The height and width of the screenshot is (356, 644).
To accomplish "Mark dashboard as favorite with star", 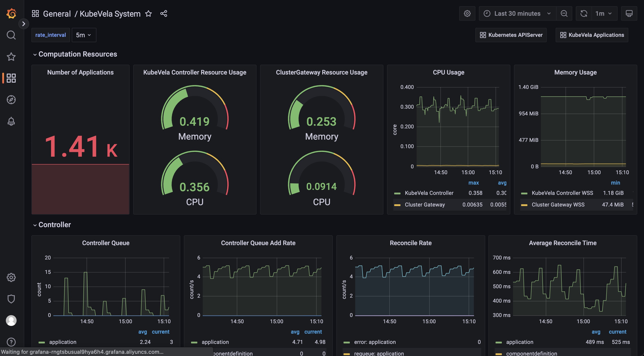I will pos(148,13).
